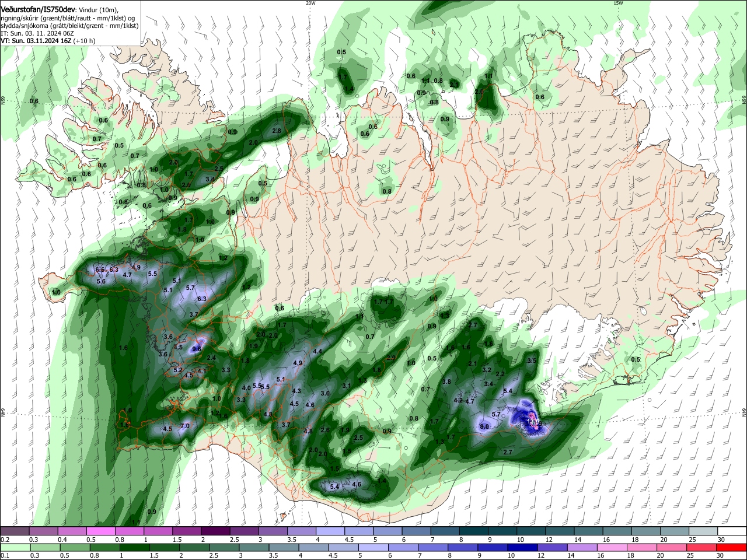Click the 0.2 dark mauve sleet/snow legend swatch

15,531
